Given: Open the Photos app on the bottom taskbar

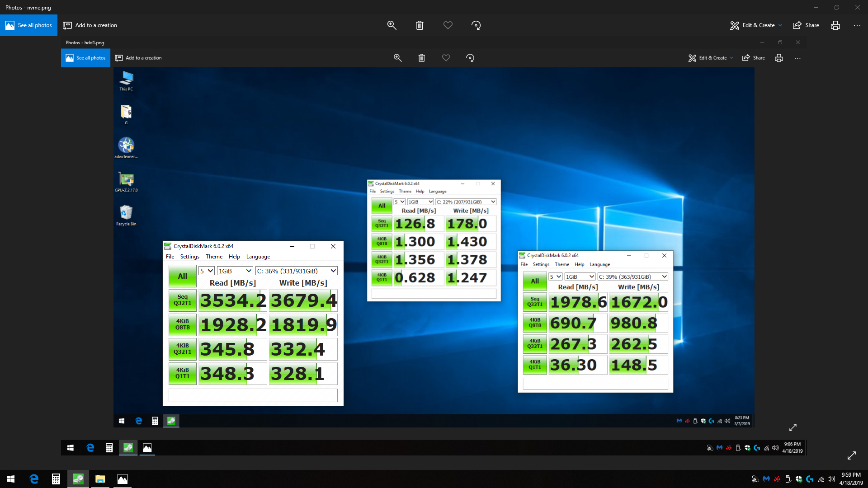Looking at the screenshot, I should [122, 479].
